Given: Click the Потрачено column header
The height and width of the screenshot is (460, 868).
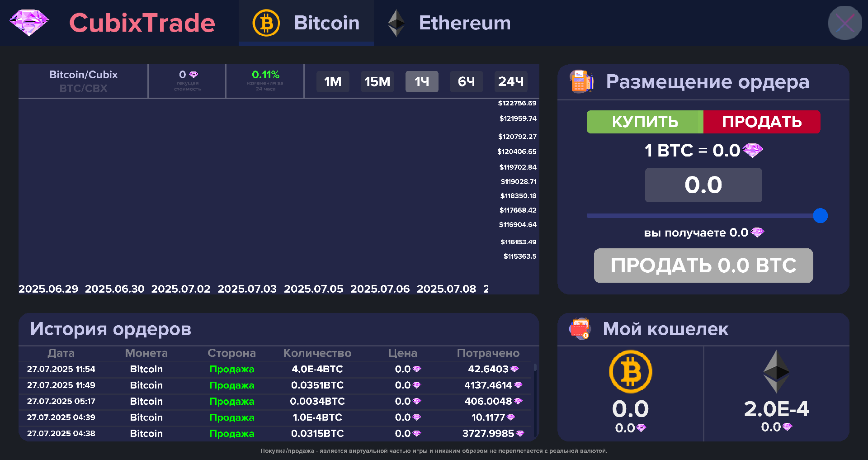Looking at the screenshot, I should 488,353.
